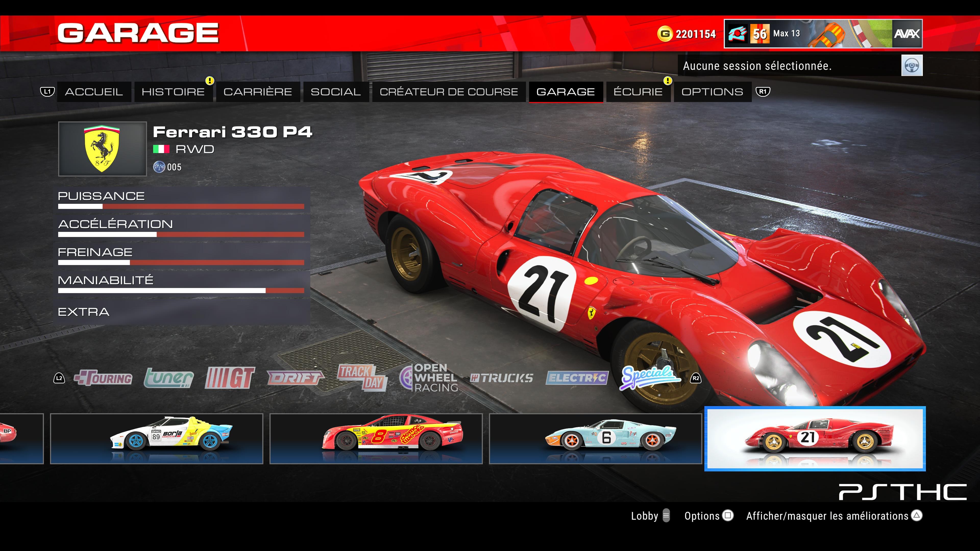Select the blue number 6 GT40 thumbnail
Viewport: 980px width, 551px height.
click(595, 439)
